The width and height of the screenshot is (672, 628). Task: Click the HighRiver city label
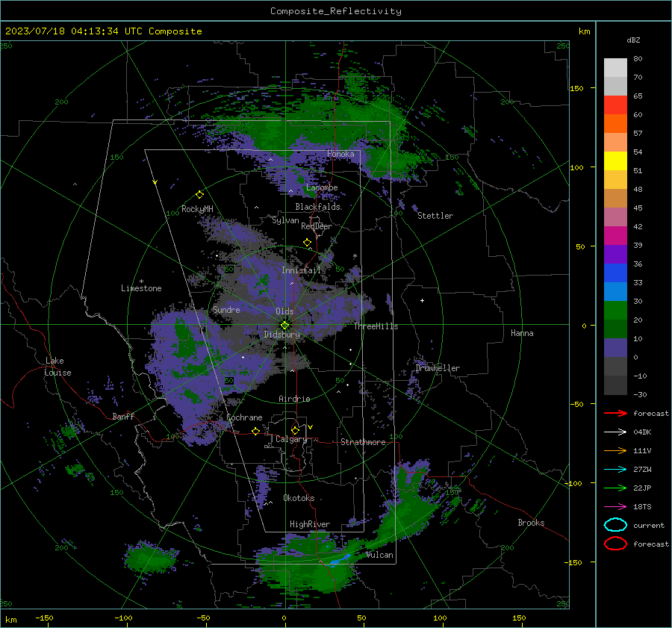pyautogui.click(x=310, y=524)
